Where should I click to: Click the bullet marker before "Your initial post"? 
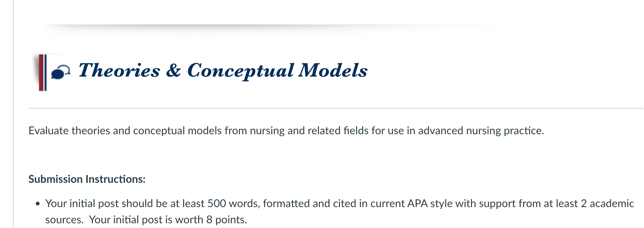tap(38, 204)
